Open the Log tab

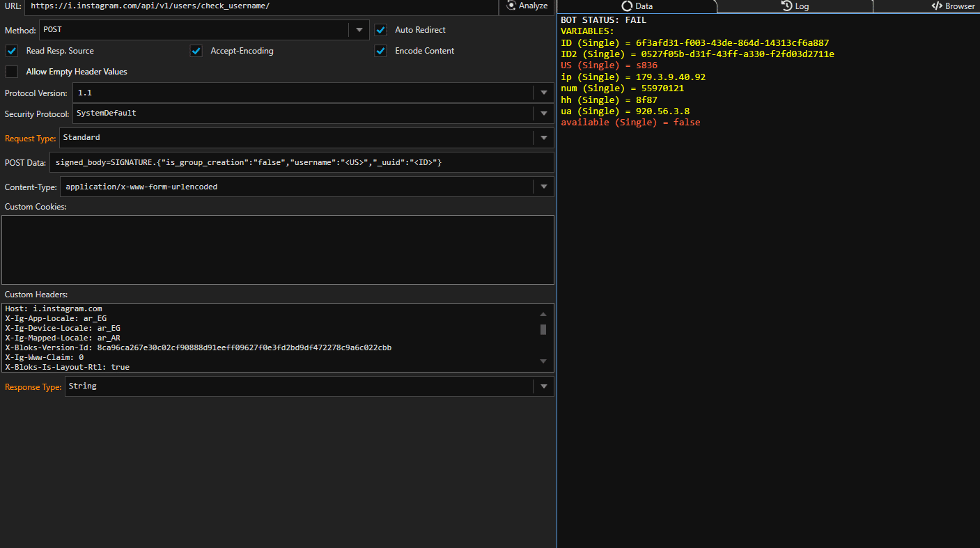click(794, 6)
